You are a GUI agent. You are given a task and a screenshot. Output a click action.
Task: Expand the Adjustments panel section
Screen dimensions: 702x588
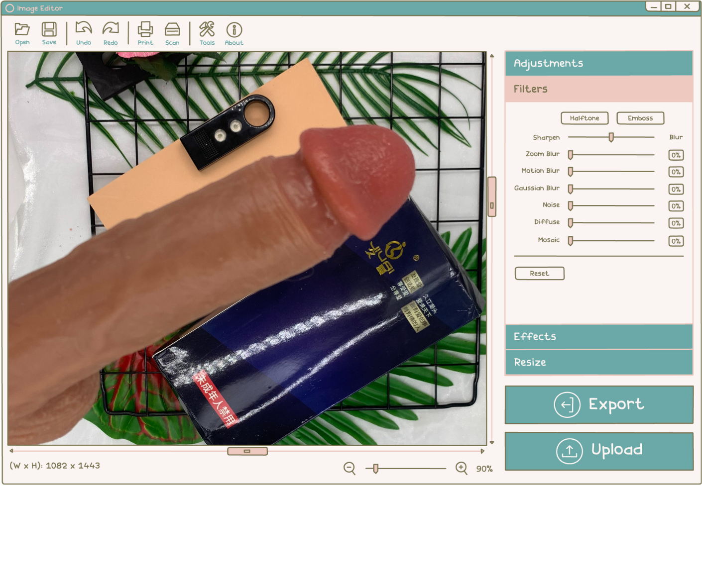pyautogui.click(x=598, y=63)
